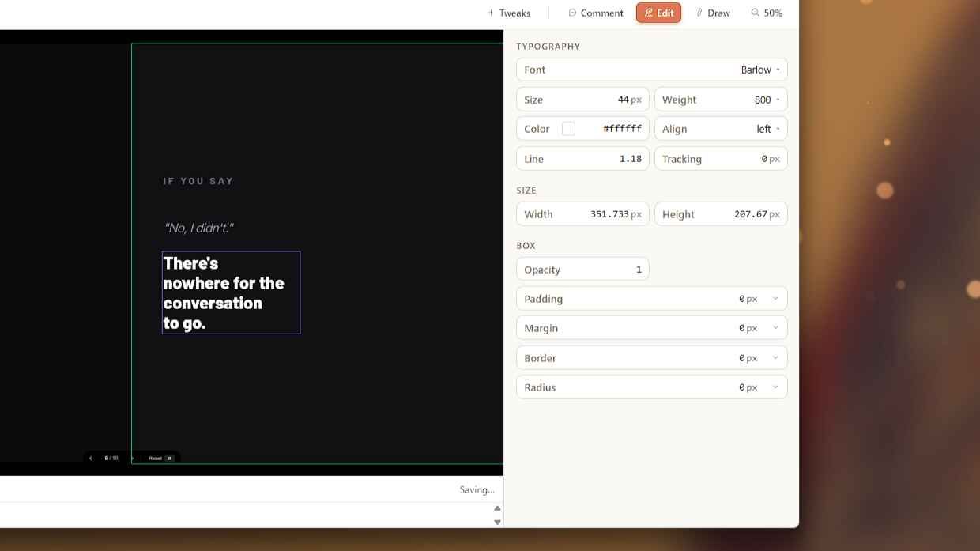
Task: Edit the color hex value #ffffff
Action: (622, 129)
